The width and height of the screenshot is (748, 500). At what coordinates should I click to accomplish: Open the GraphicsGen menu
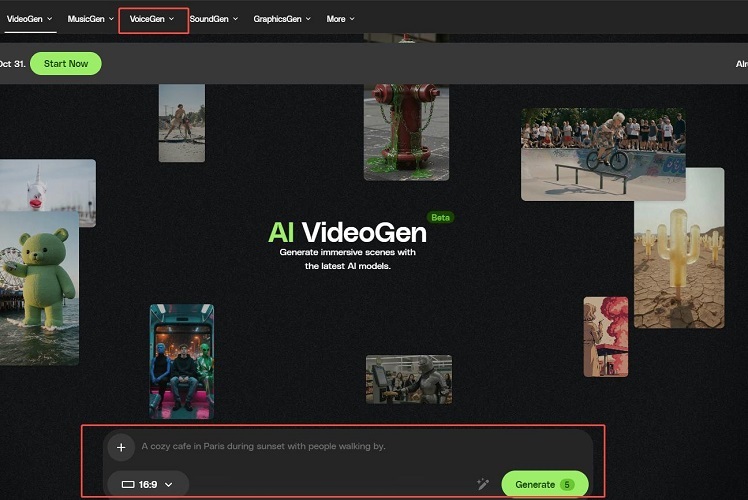pyautogui.click(x=281, y=19)
